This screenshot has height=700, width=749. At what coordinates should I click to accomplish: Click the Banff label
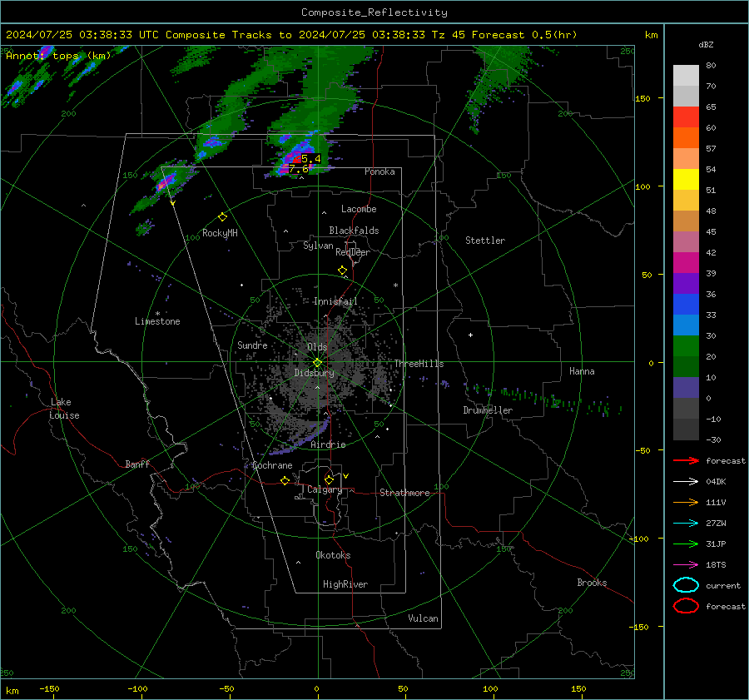(137, 464)
